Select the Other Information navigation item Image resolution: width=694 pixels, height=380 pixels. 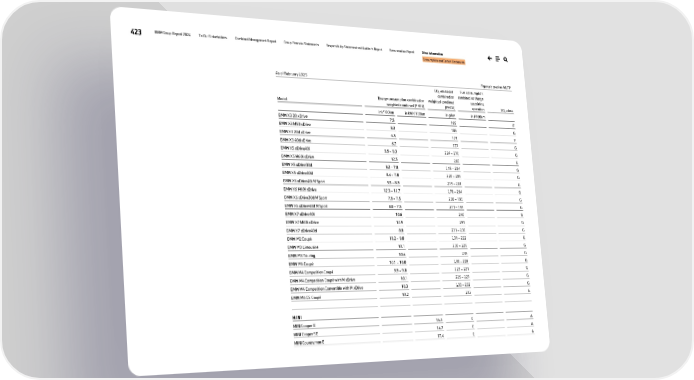pyautogui.click(x=432, y=54)
